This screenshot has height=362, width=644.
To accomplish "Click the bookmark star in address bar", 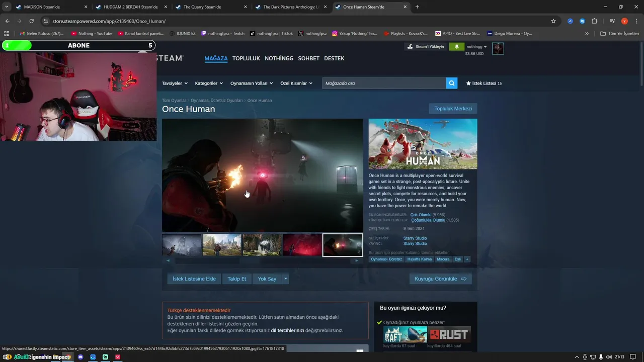I will click(x=553, y=21).
